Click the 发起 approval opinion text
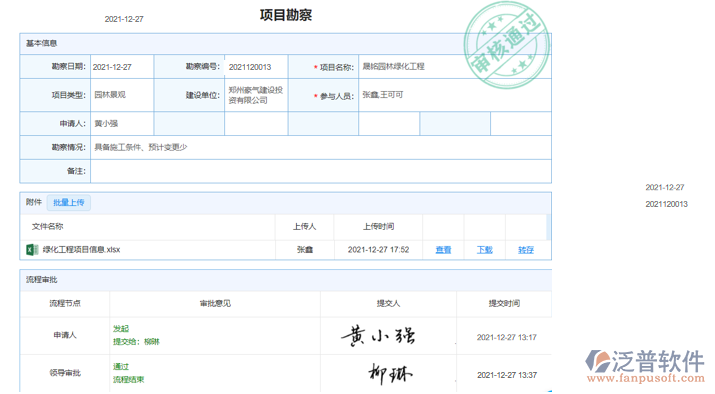This screenshot has width=715, height=394. [121, 329]
